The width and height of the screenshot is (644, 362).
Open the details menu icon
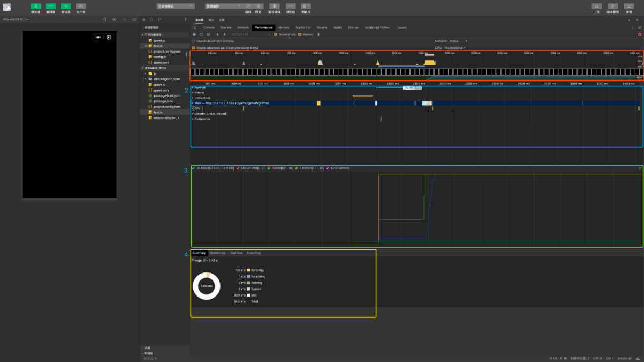click(x=628, y=6)
